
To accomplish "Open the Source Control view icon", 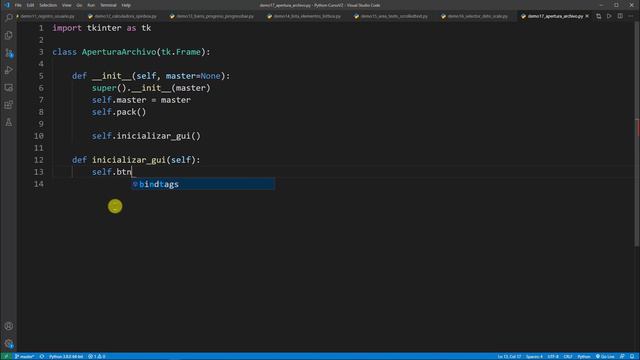I will [9, 53].
